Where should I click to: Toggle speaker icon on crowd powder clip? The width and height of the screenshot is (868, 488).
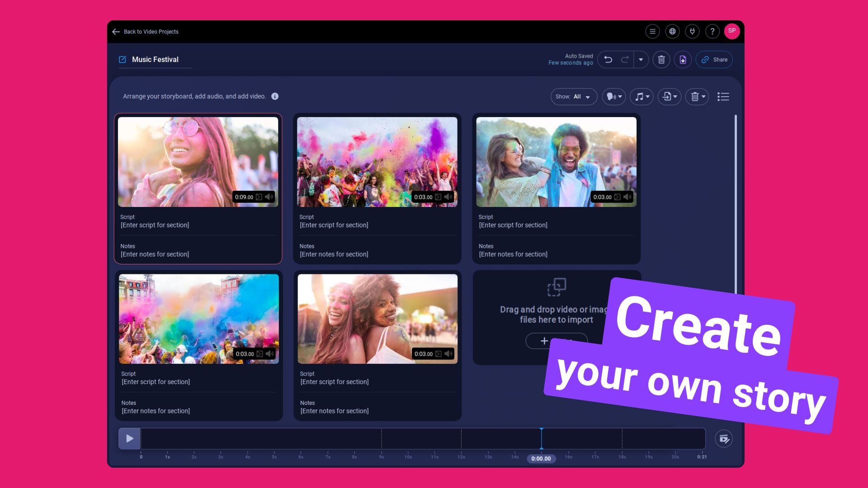tap(448, 197)
